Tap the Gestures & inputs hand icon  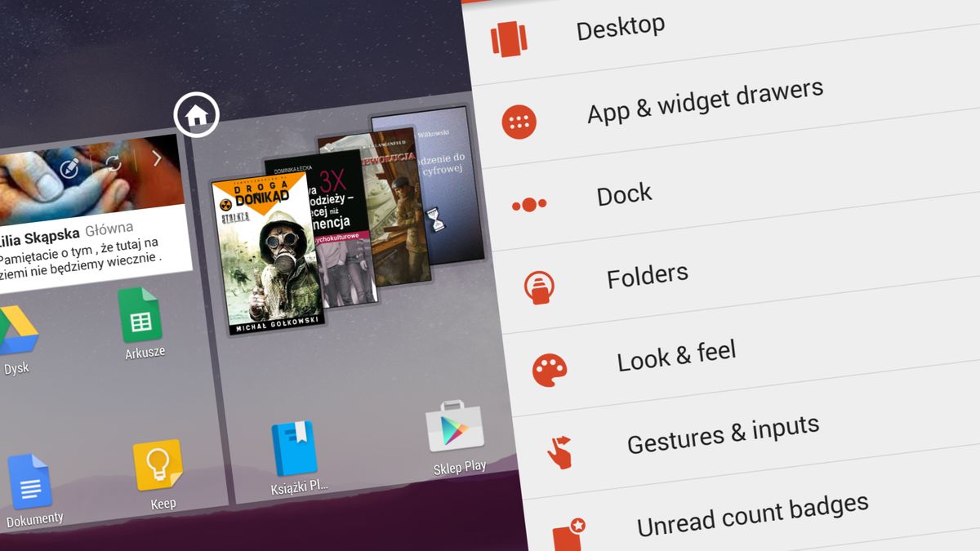tap(559, 451)
